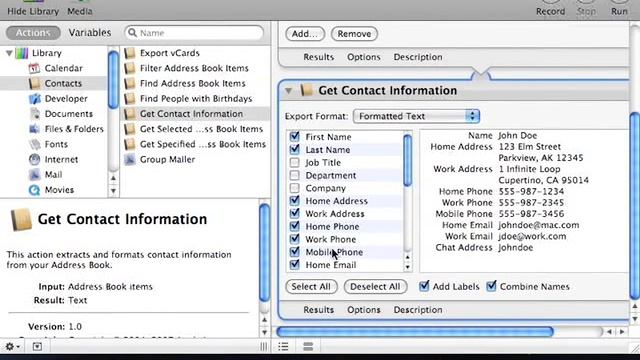Uncheck the Work Phone checkbox
Image resolution: width=640 pixels, height=360 pixels.
click(x=294, y=239)
